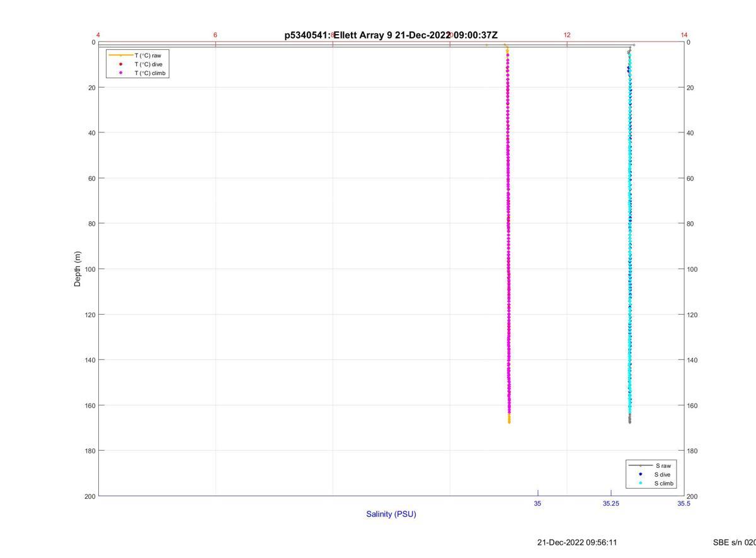Select the gray line marker for S raw in legend
The image size is (756, 558).
[640, 465]
